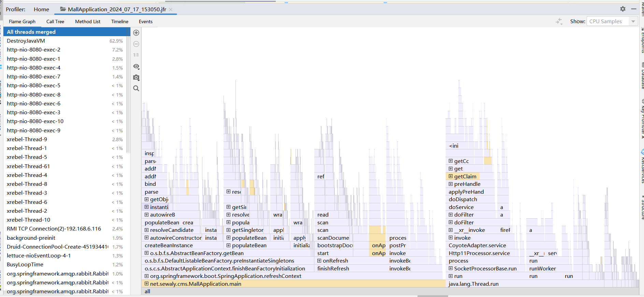Expand the preHandle frame
644x297 pixels.
(x=451, y=184)
